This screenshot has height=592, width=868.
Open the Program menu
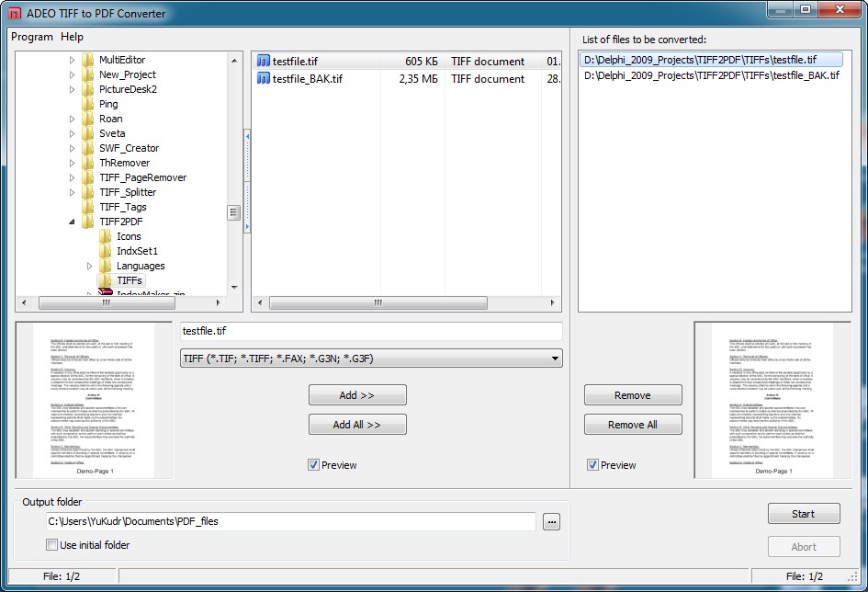click(32, 37)
